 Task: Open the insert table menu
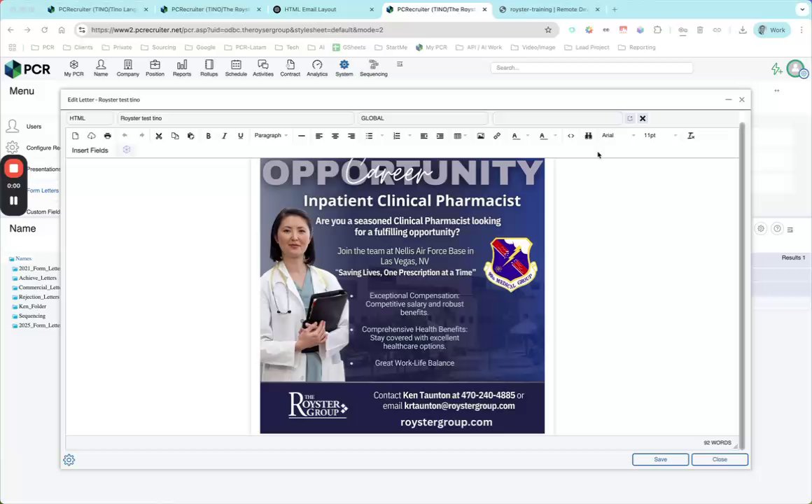pos(460,136)
